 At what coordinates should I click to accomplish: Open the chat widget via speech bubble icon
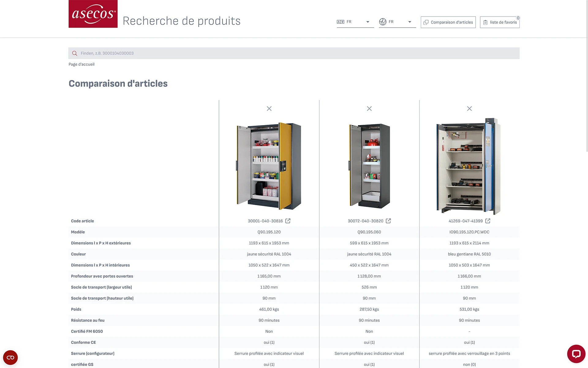577,354
